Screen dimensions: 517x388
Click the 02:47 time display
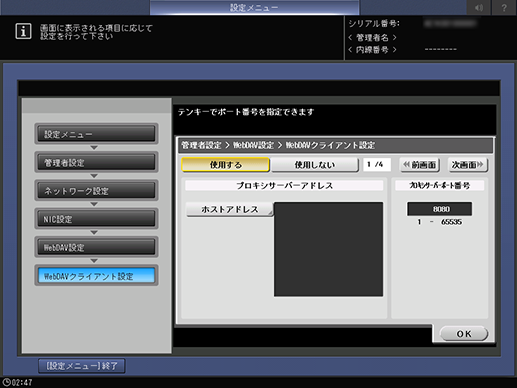coord(22,382)
